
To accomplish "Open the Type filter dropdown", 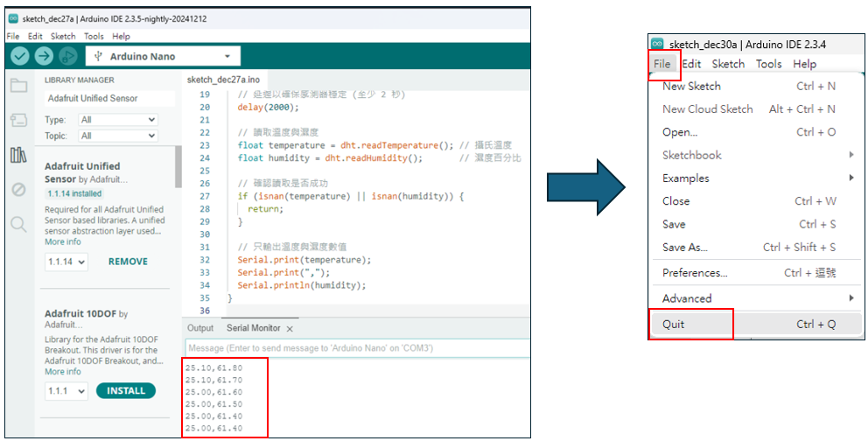I will pyautogui.click(x=117, y=120).
